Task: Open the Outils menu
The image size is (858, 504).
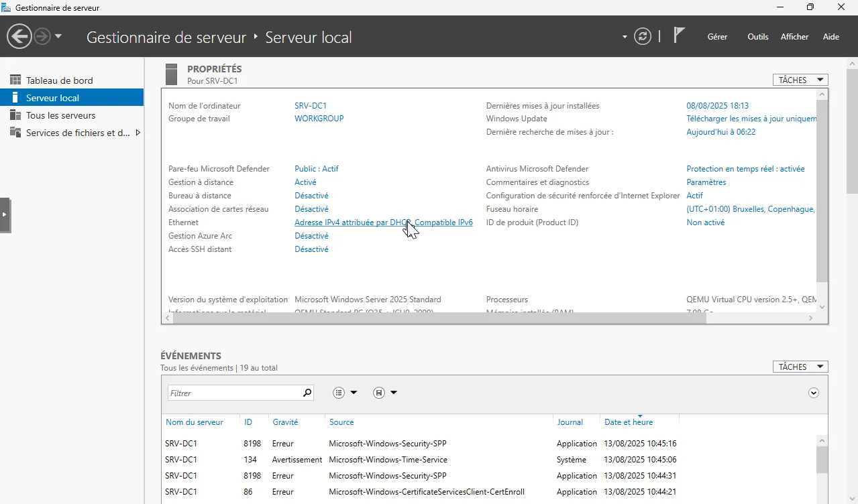Action: tap(757, 37)
